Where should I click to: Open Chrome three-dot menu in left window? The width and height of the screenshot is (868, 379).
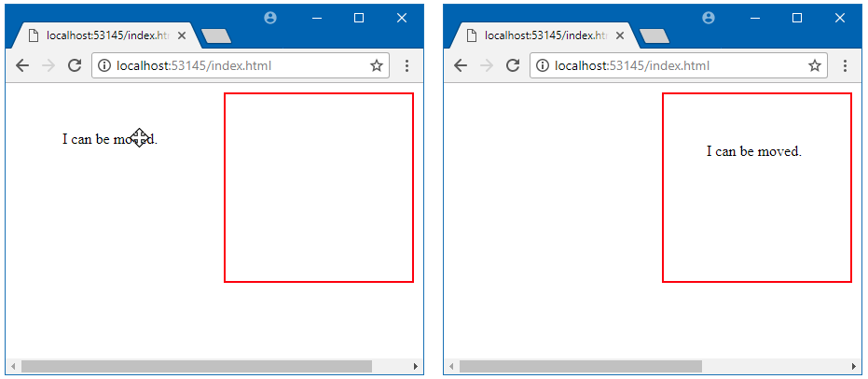point(406,66)
